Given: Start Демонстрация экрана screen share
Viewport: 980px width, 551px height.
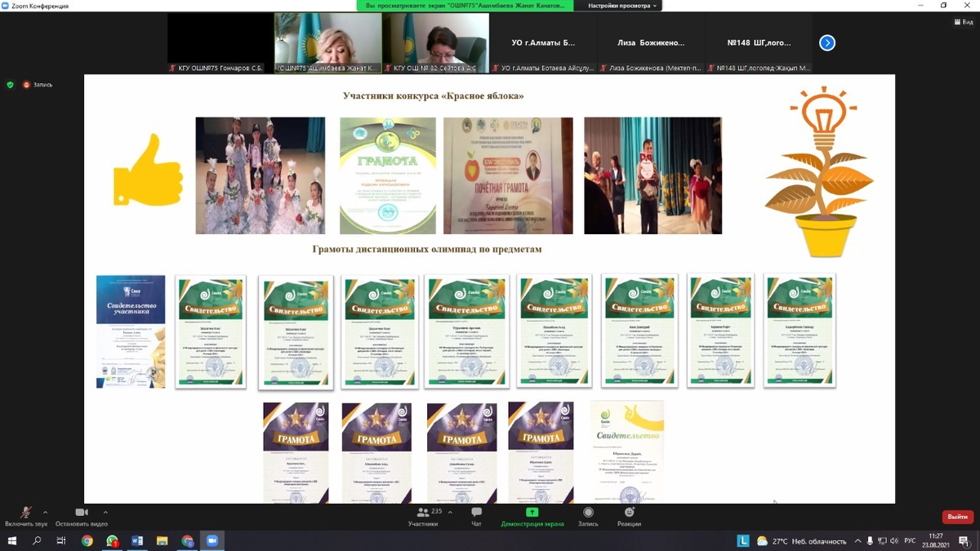Looking at the screenshot, I should click(532, 516).
